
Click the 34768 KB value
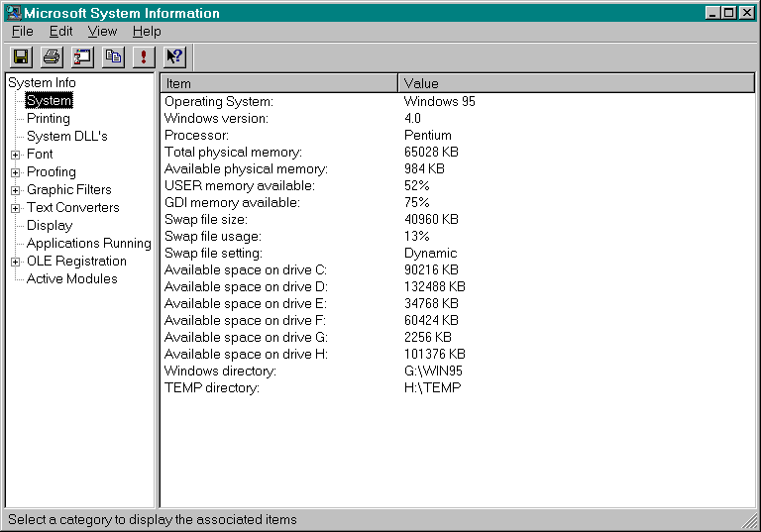[431, 303]
